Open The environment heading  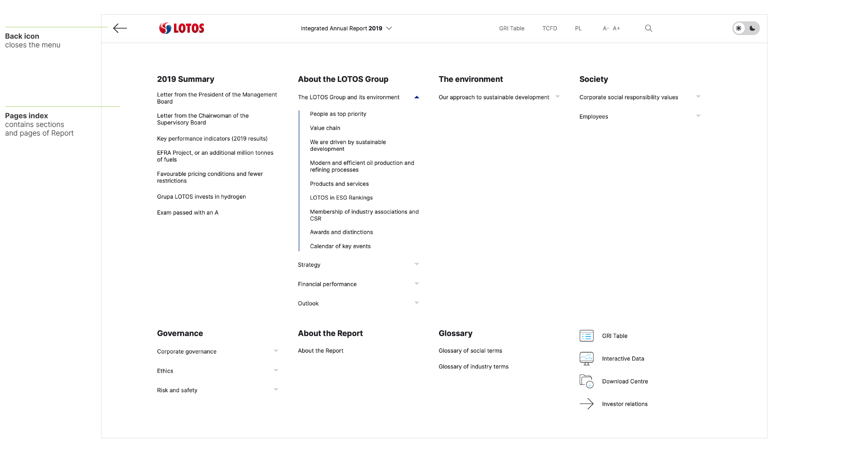471,79
